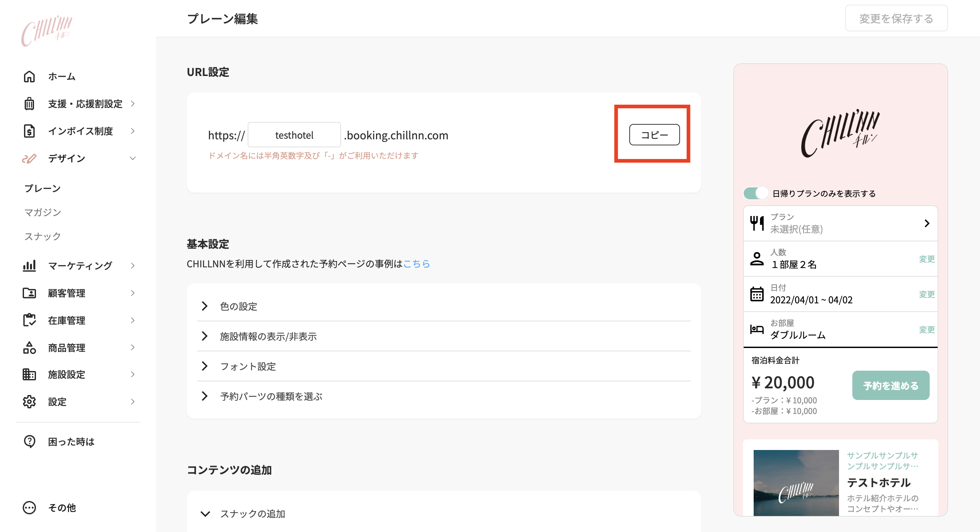Open インボイス制度 via its sidebar icon
Image resolution: width=980 pixels, height=532 pixels.
click(30, 131)
